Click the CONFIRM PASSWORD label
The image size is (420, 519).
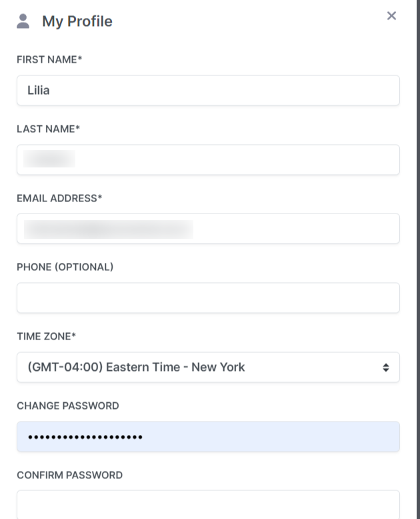(70, 475)
